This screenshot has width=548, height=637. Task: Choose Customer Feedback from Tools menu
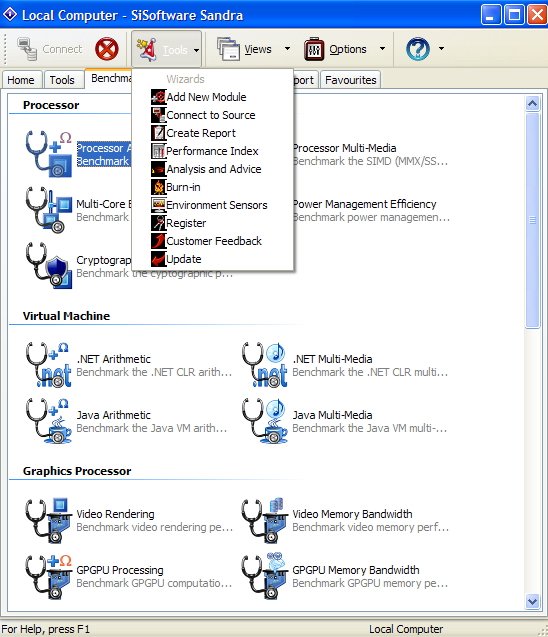point(214,241)
